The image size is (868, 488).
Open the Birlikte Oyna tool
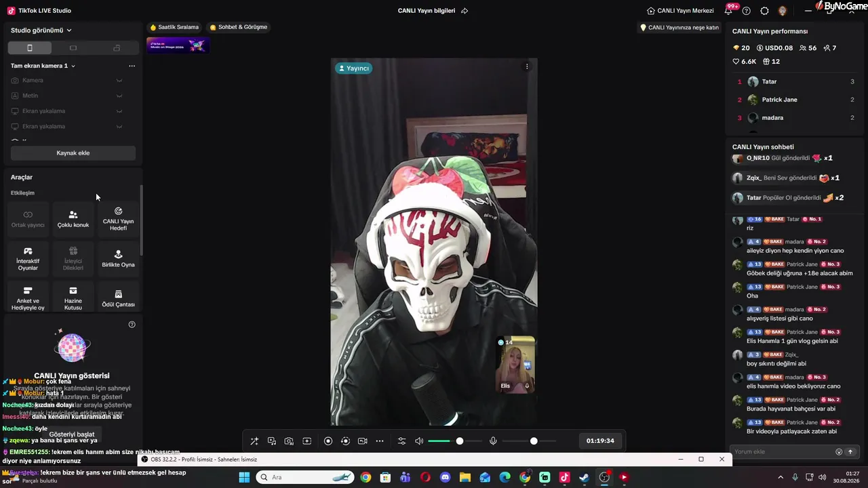click(118, 258)
